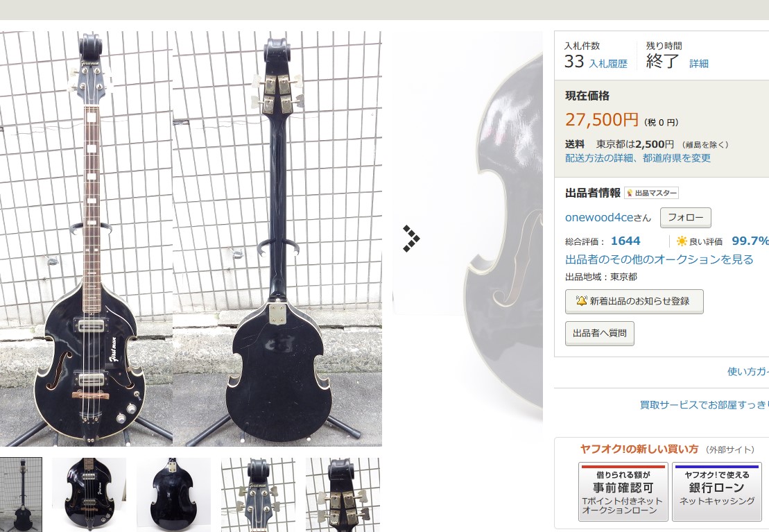The width and height of the screenshot is (769, 532).
Task: See seller's other auctions link
Action: click(x=659, y=259)
